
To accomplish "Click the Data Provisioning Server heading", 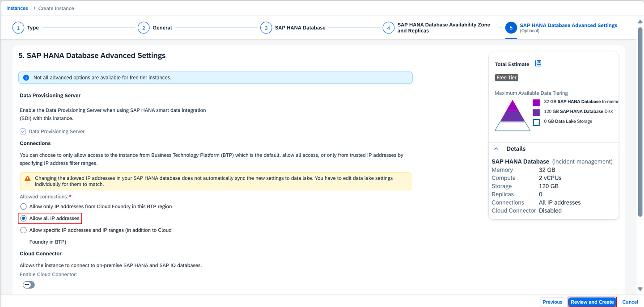I will 50,96.
